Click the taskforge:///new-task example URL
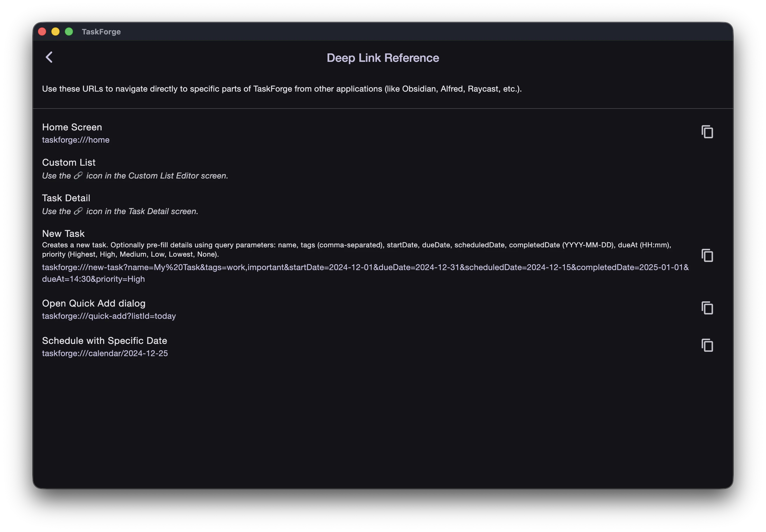 coord(365,268)
